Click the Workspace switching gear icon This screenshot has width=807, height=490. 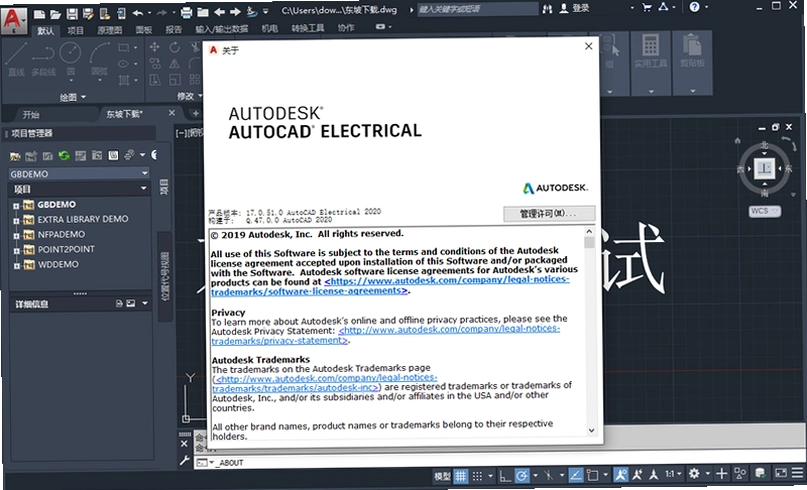tap(694, 474)
